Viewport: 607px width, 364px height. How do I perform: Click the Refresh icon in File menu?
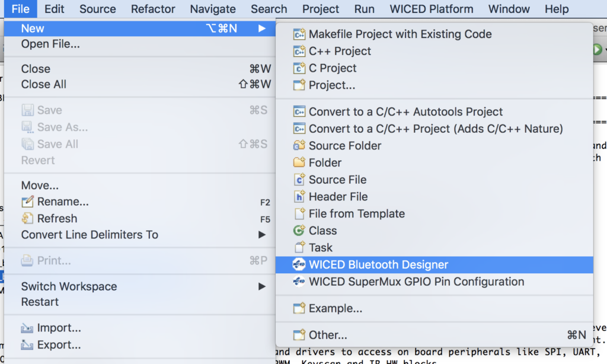[x=27, y=218]
